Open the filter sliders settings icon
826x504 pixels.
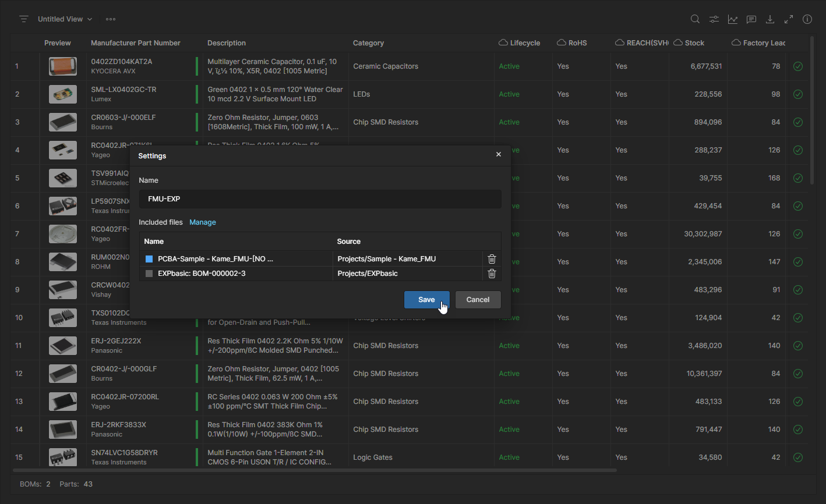(x=714, y=19)
